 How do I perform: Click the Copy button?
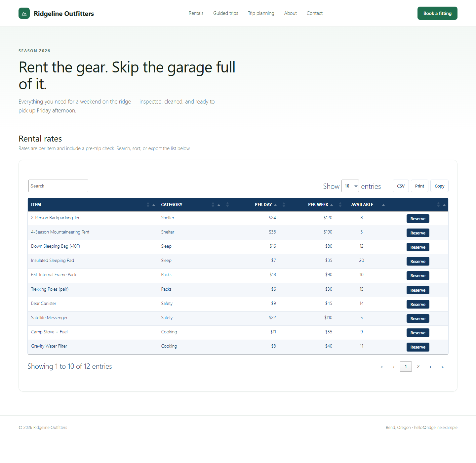click(x=439, y=186)
